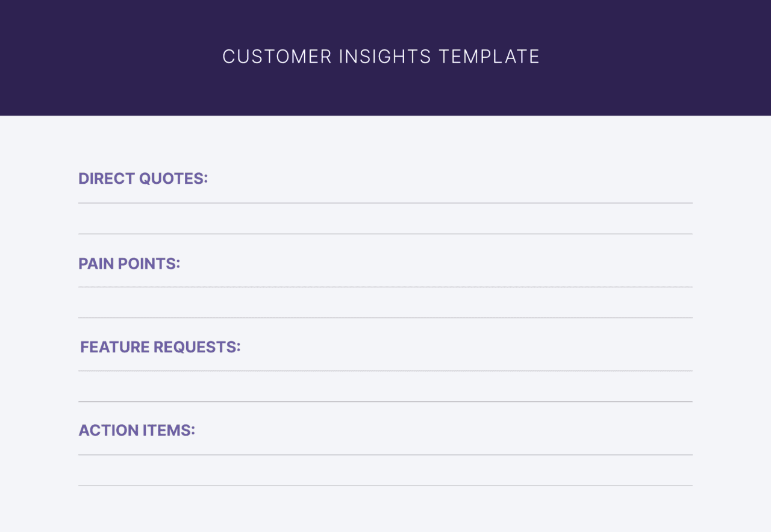This screenshot has height=532, width=771.
Task: Click the word TEMPLATE in the title
Action: [x=489, y=57]
